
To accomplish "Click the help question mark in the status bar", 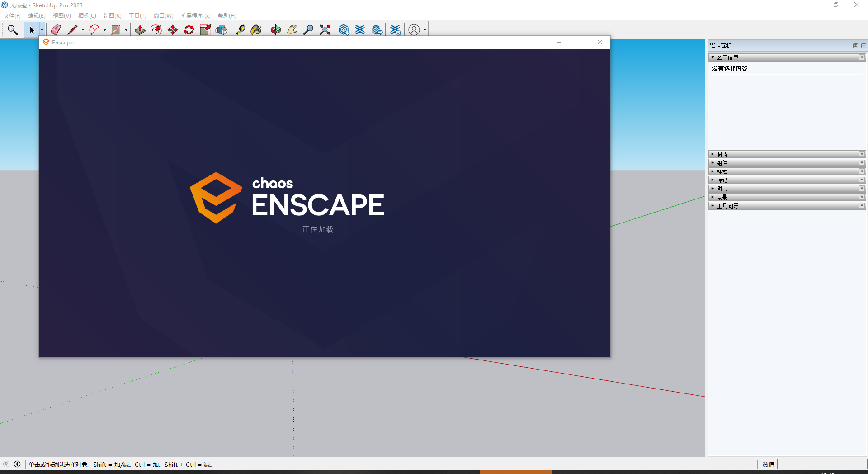I will point(6,465).
